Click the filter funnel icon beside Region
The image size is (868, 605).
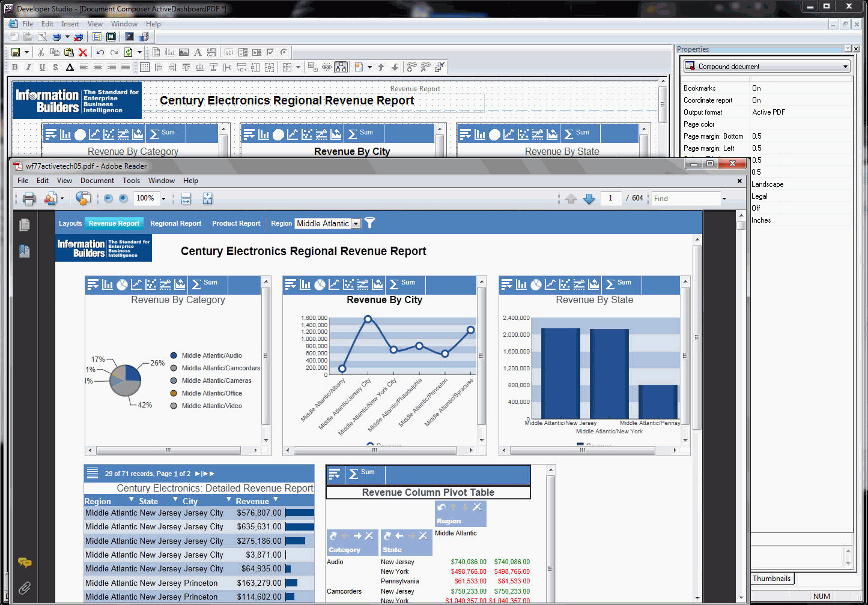[x=369, y=223]
